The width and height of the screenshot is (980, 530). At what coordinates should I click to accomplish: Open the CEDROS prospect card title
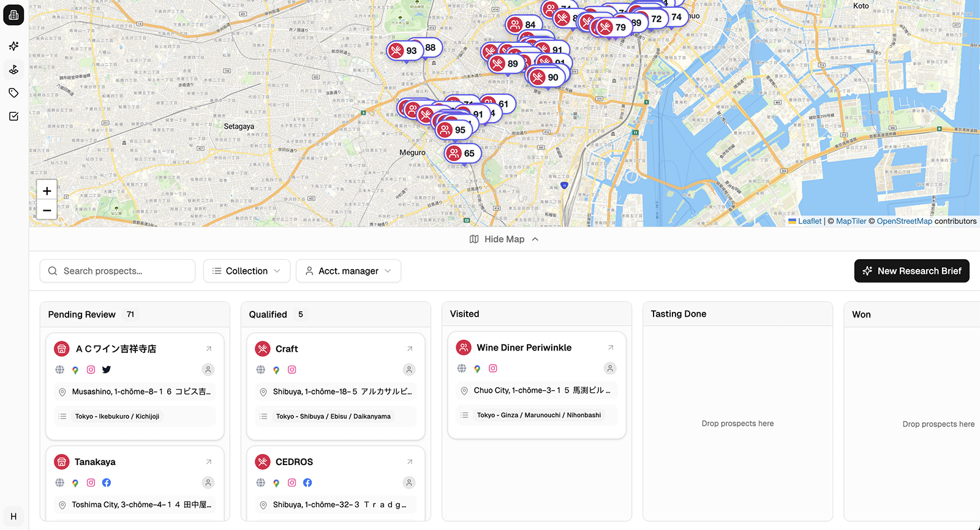tap(294, 462)
